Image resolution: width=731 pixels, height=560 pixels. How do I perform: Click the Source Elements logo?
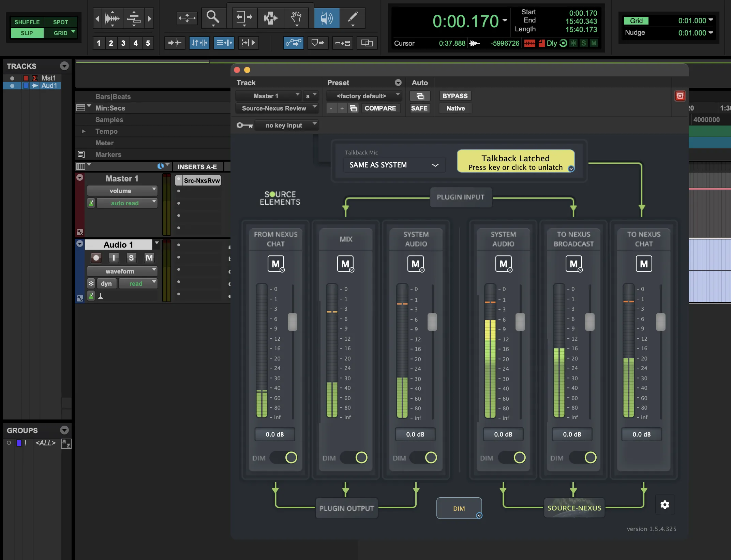click(x=280, y=198)
